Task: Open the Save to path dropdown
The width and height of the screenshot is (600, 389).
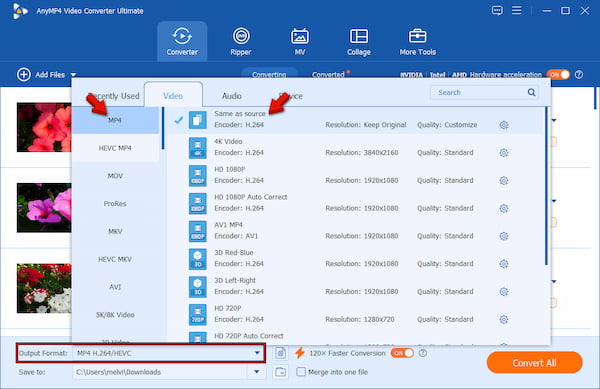Action: [256, 372]
